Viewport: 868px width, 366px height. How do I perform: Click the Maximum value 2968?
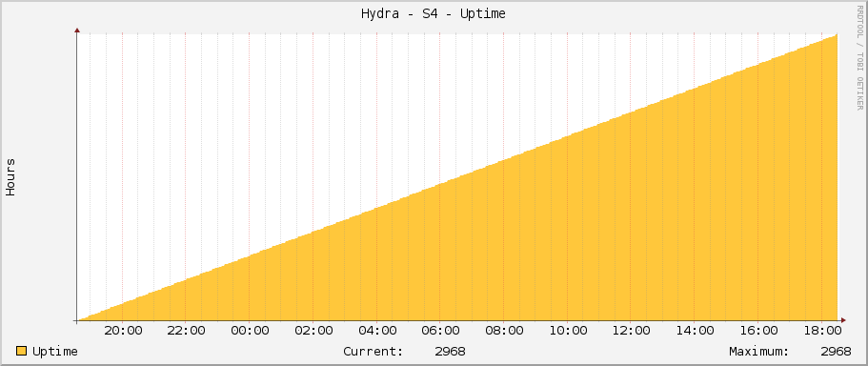click(836, 352)
